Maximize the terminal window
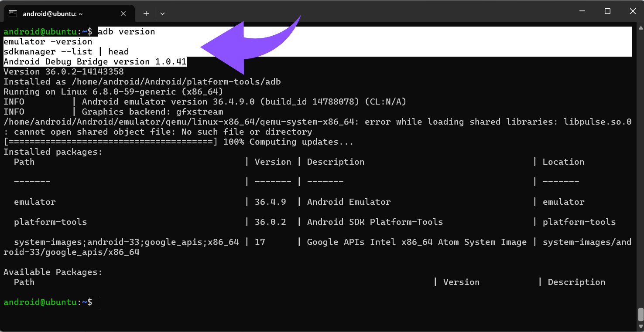This screenshot has width=644, height=332. click(x=607, y=11)
